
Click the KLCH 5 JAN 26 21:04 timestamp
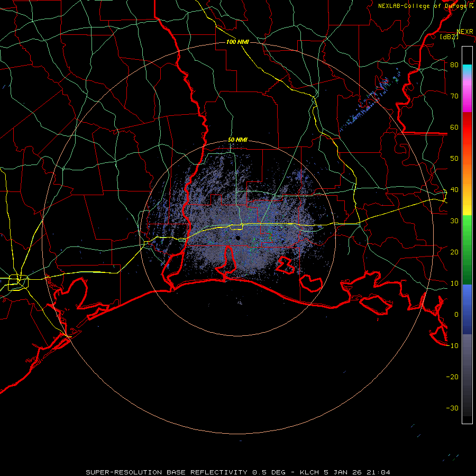[x=345, y=472]
